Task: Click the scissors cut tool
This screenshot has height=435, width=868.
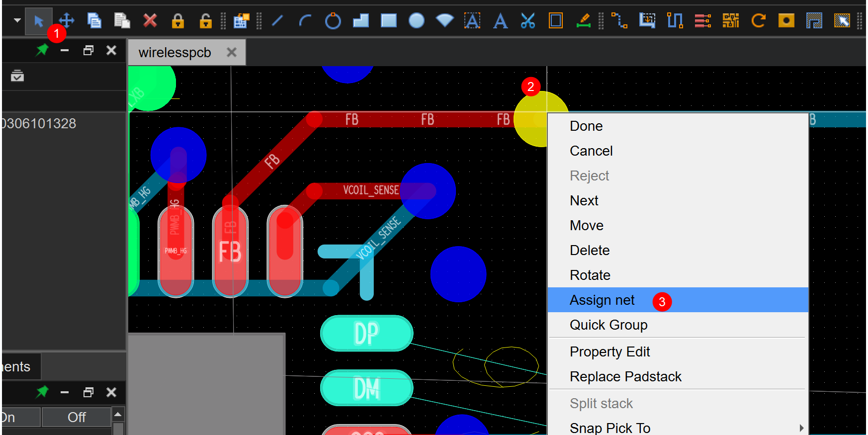Action: [527, 21]
